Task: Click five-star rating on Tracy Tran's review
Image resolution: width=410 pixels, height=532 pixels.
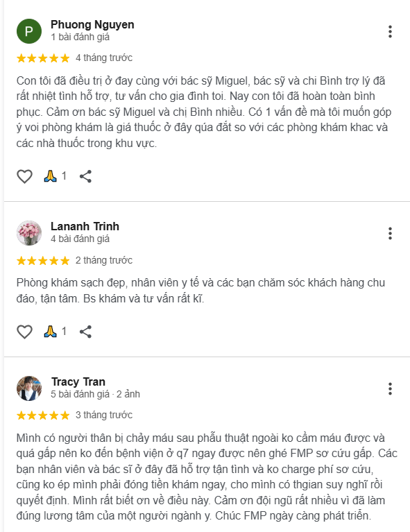Action: 43,415
